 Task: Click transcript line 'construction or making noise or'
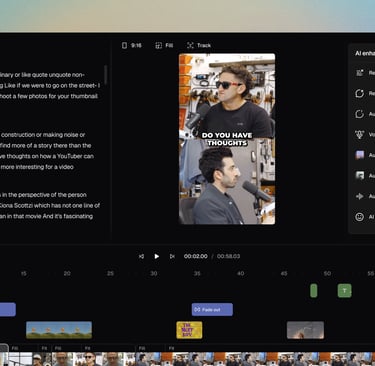pos(42,135)
